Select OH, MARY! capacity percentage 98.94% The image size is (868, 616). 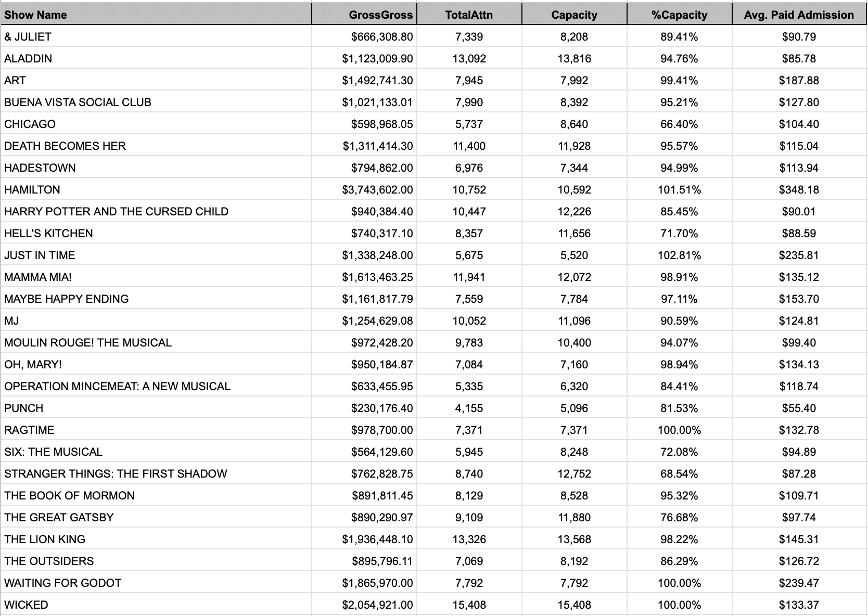point(679,364)
